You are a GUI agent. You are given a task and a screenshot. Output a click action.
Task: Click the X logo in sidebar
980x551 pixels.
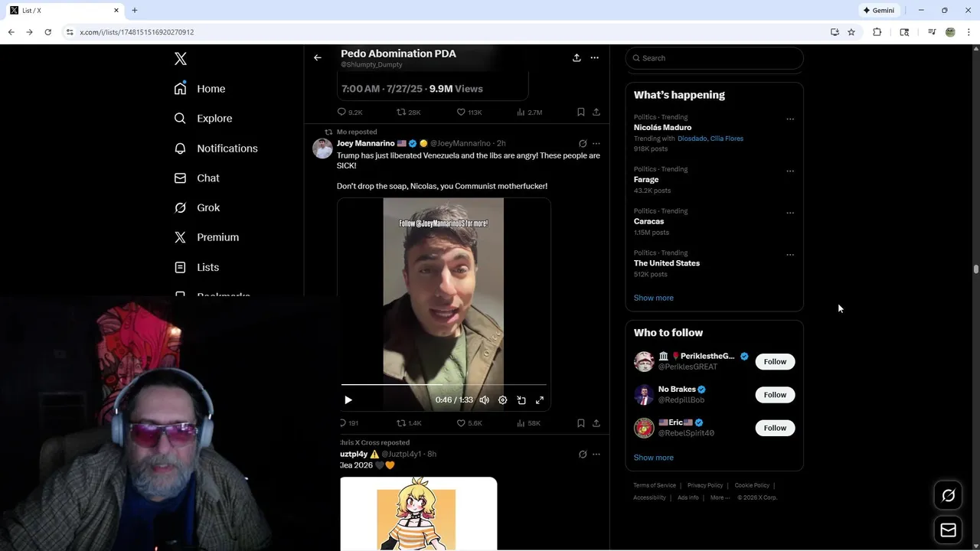(x=181, y=59)
